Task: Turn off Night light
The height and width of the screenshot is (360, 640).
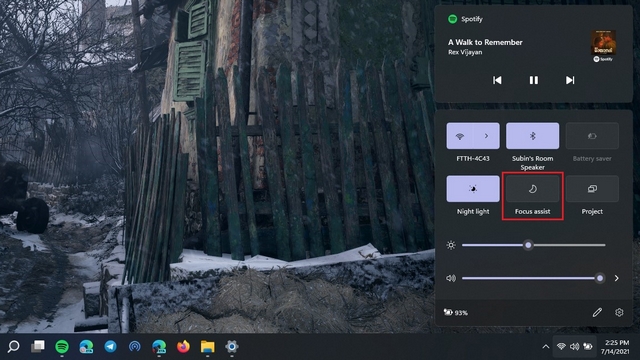Action: pyautogui.click(x=473, y=189)
